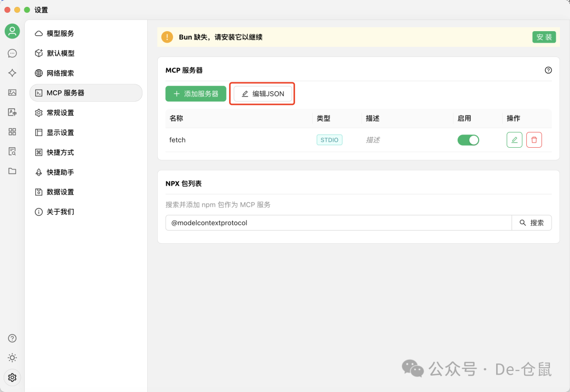The height and width of the screenshot is (392, 570).
Task: Click the 编辑JSON button
Action: point(262,93)
